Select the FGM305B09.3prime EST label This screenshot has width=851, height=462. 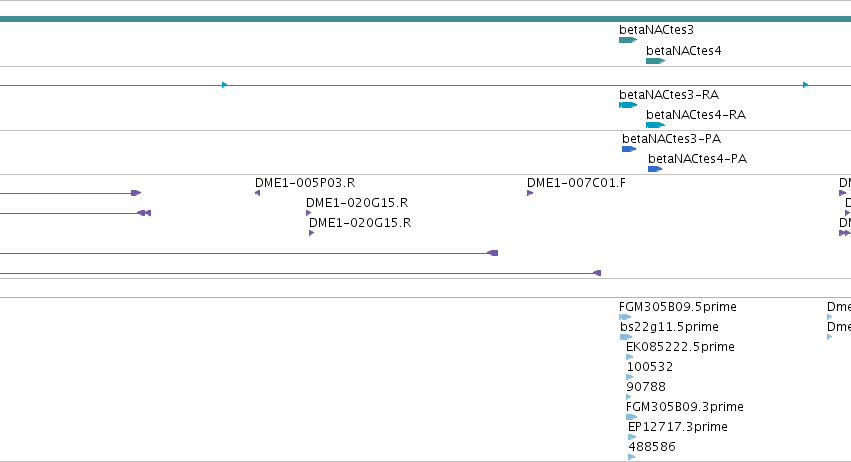(x=684, y=407)
